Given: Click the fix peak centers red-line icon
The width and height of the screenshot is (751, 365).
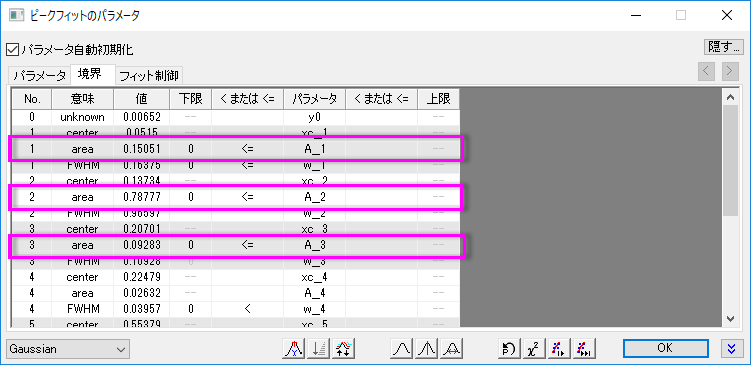Looking at the screenshot, I should [426, 349].
